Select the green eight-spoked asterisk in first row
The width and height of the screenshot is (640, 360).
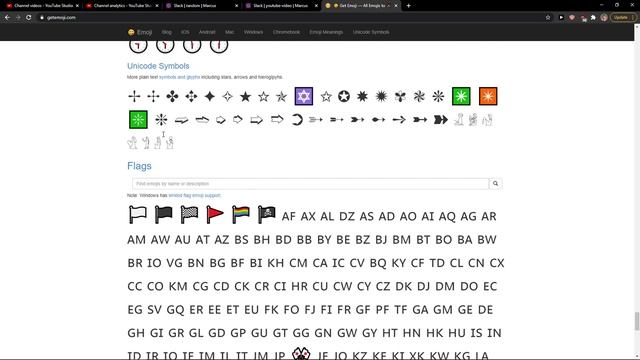tap(461, 96)
